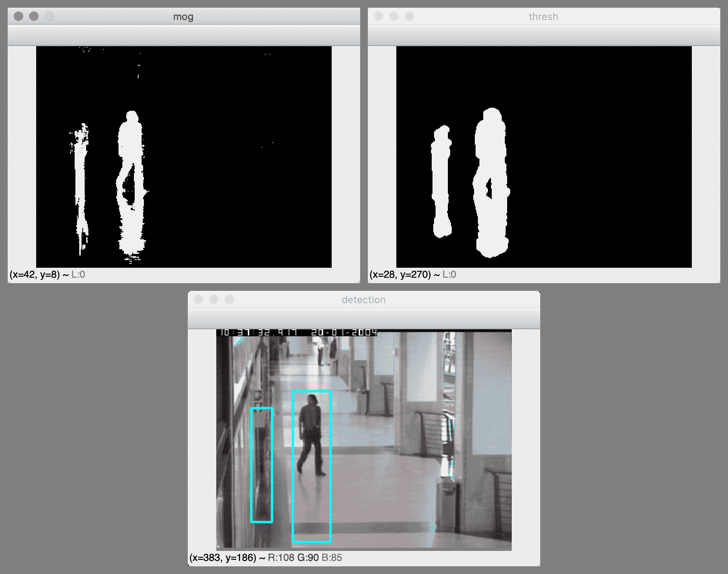Minimize the thresh window

394,16
